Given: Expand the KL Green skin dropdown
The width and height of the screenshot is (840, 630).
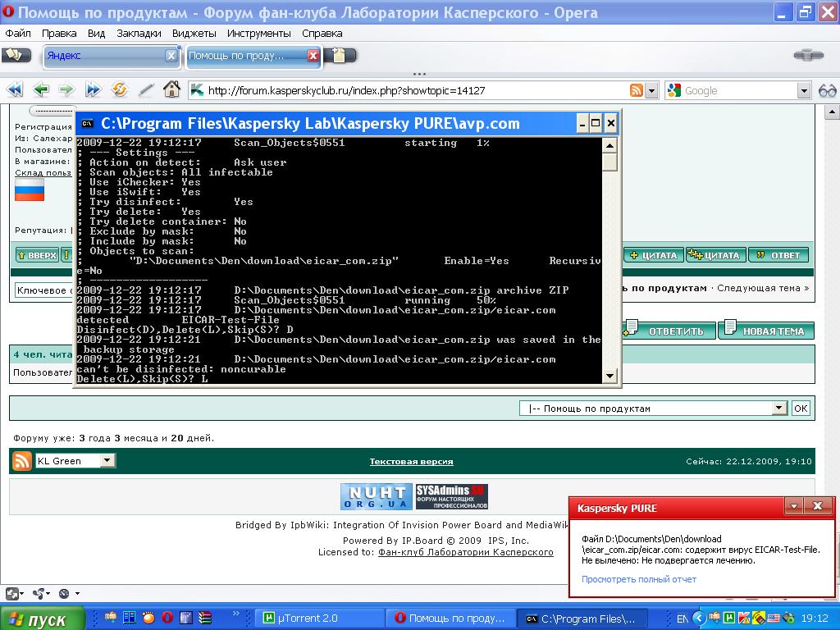Looking at the screenshot, I should click(x=107, y=461).
